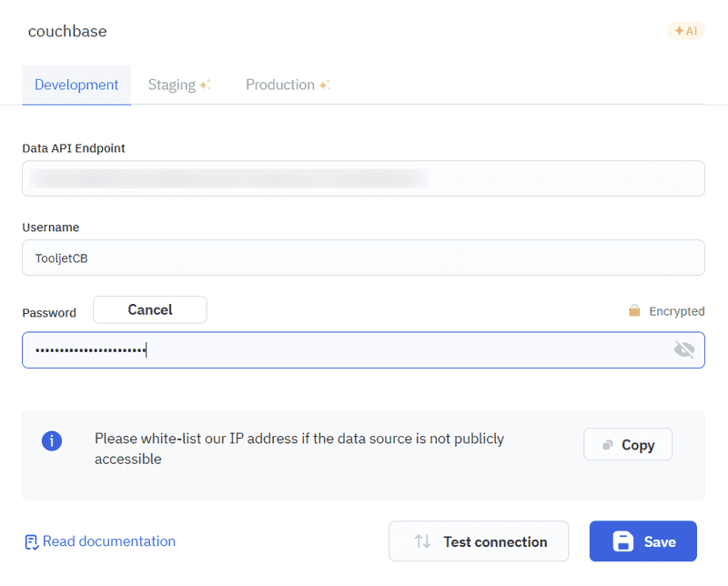Click the Data API Endpoint field
Image resolution: width=728 pixels, height=586 pixels.
364,178
